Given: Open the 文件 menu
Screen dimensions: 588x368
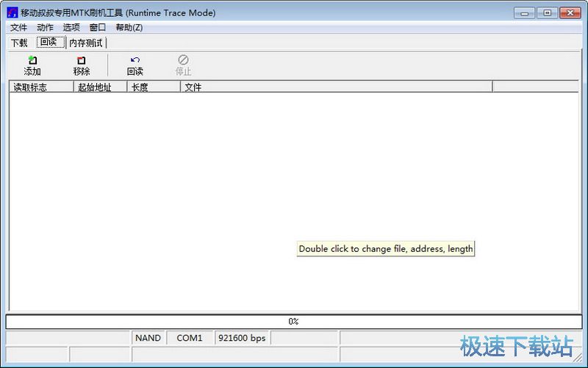Looking at the screenshot, I should coord(18,27).
